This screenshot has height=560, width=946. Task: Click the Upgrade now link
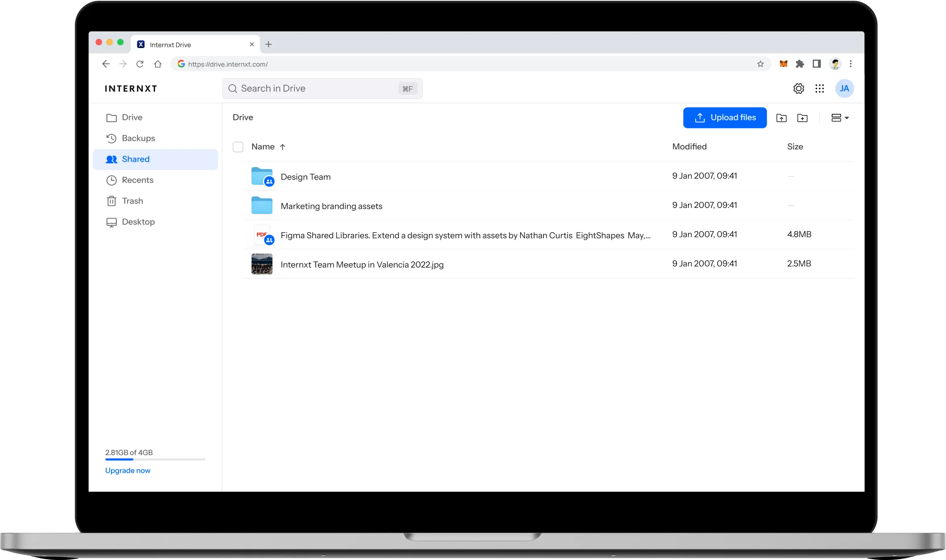click(128, 470)
